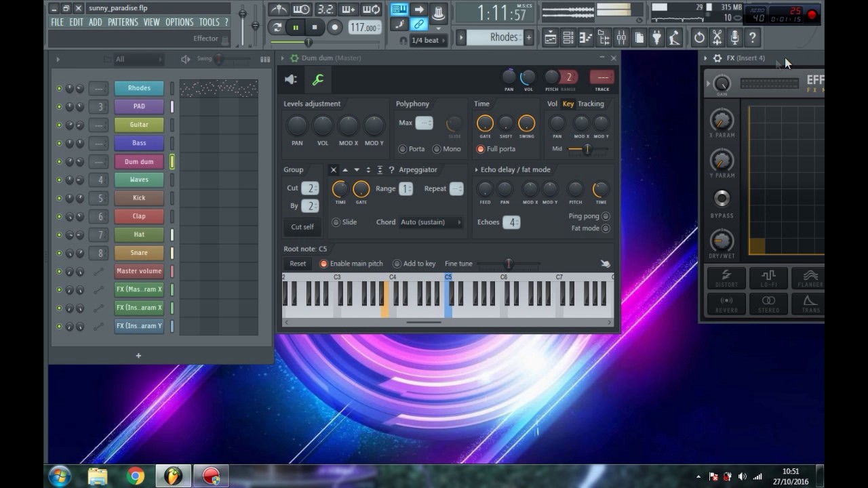Click the Reset root note button

pyautogui.click(x=298, y=264)
